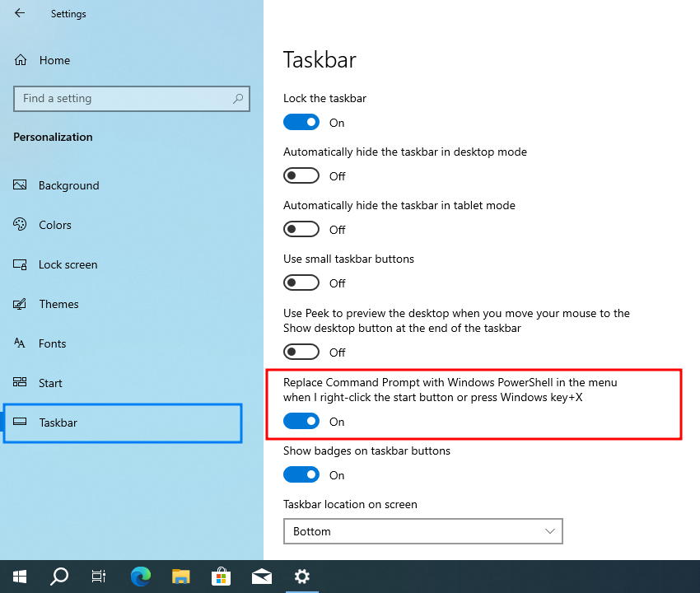Launch Microsoft Edge from taskbar
Viewport: 700px width, 593px height.
click(x=141, y=577)
